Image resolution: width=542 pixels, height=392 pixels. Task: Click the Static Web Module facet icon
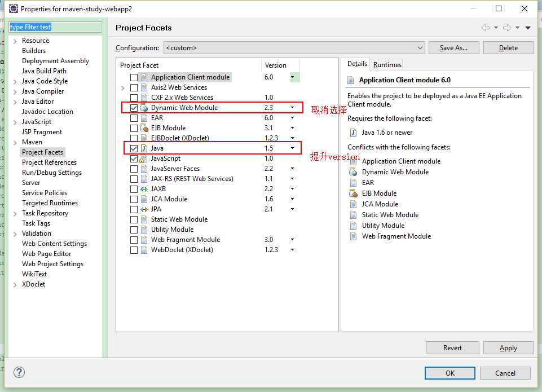point(144,219)
